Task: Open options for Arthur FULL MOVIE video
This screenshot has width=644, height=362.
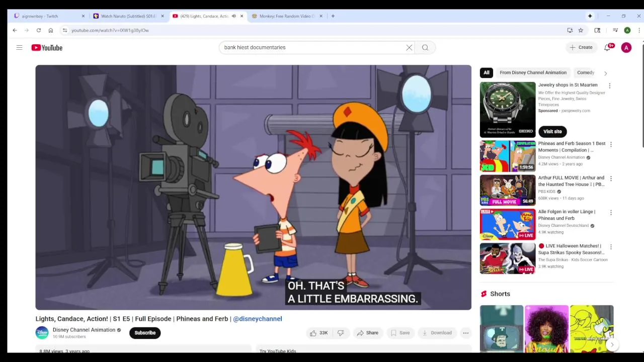Action: (x=611, y=178)
